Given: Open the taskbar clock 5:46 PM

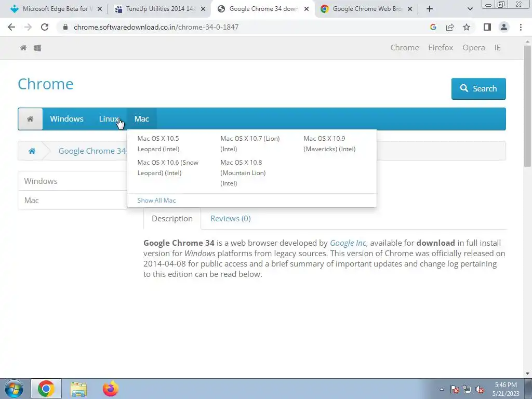Looking at the screenshot, I should tap(506, 389).
